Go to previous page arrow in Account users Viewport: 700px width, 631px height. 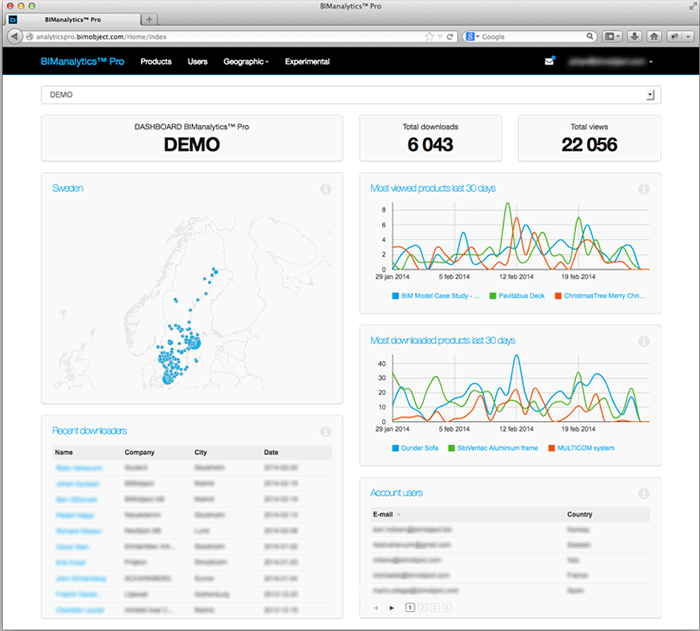[376, 608]
